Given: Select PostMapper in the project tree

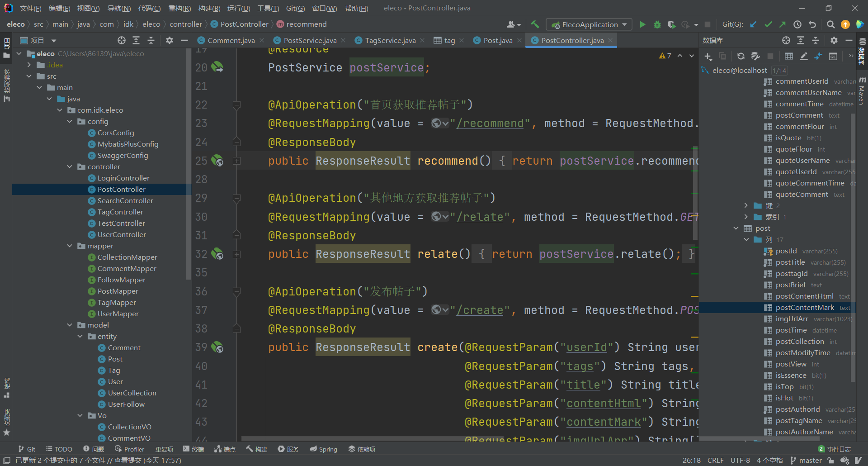Looking at the screenshot, I should coord(118,291).
